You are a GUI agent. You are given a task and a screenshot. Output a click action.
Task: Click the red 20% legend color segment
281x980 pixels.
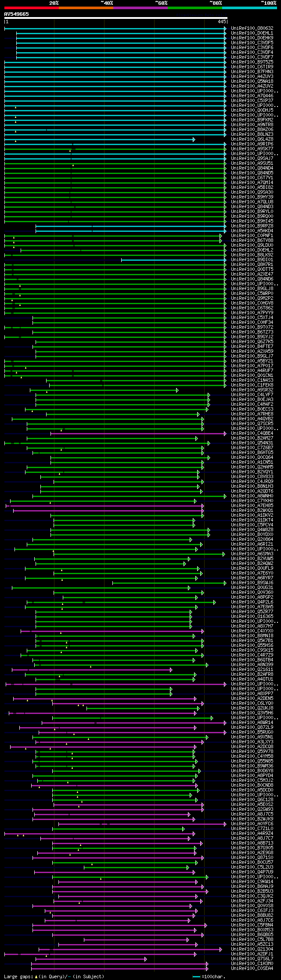tap(32, 8)
